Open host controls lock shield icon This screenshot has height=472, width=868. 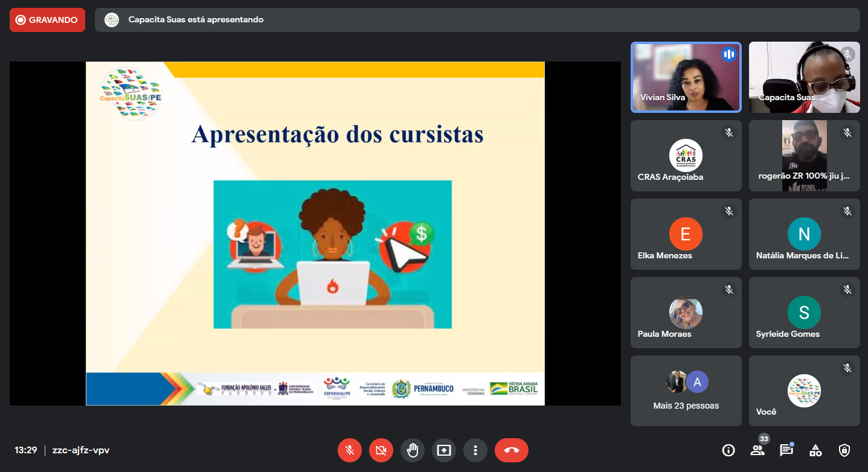(844, 450)
